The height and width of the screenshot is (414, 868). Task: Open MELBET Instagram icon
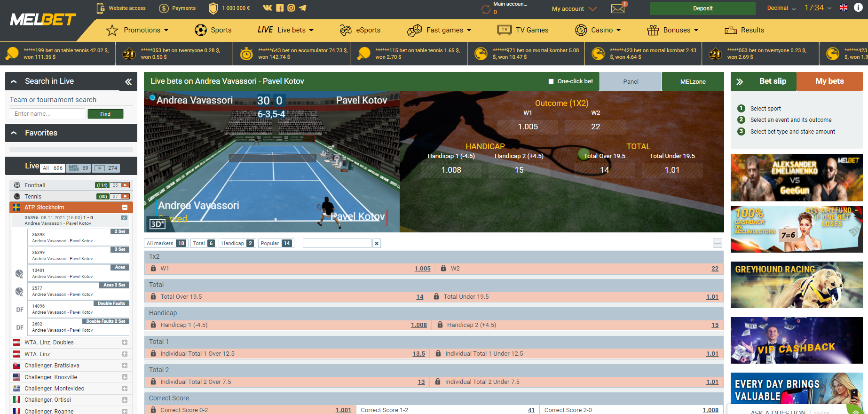pyautogui.click(x=291, y=8)
